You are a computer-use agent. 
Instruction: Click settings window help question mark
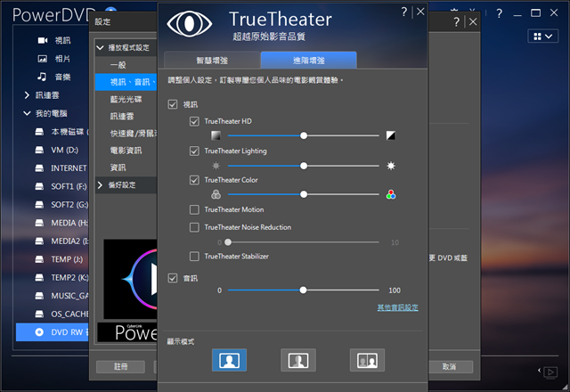[456, 21]
